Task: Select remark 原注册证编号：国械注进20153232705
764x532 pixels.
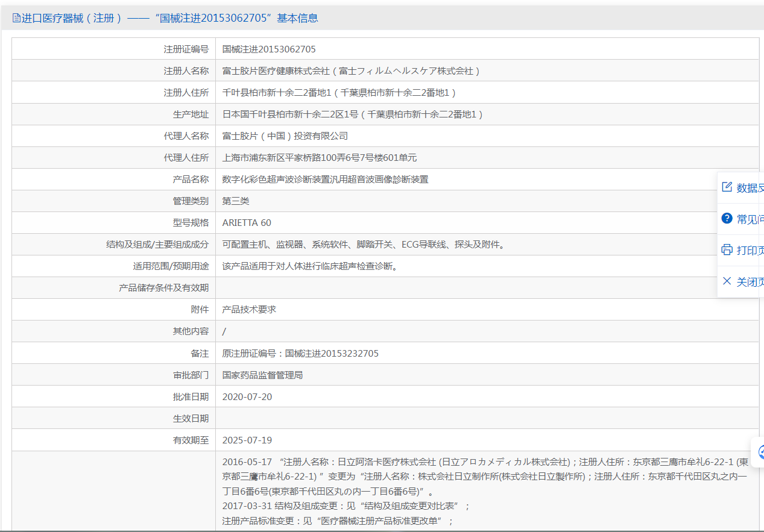Action: point(300,353)
